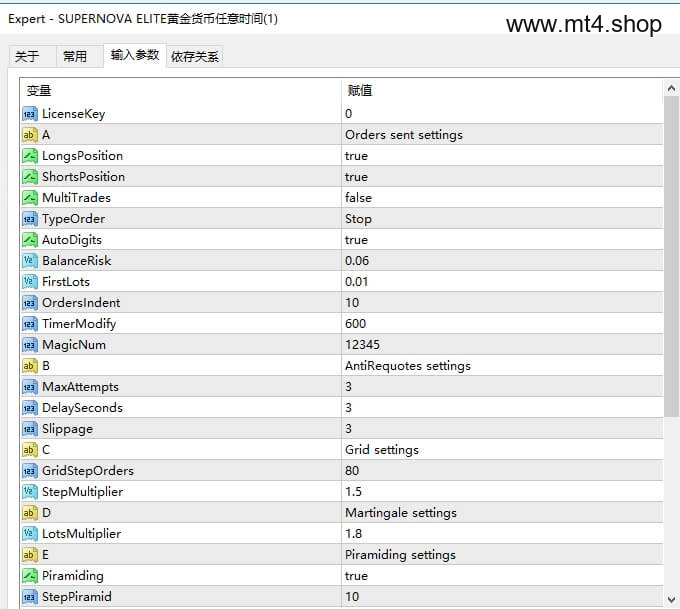The width and height of the screenshot is (680, 609).
Task: Click the scrollbar down arrow
Action: (x=671, y=600)
